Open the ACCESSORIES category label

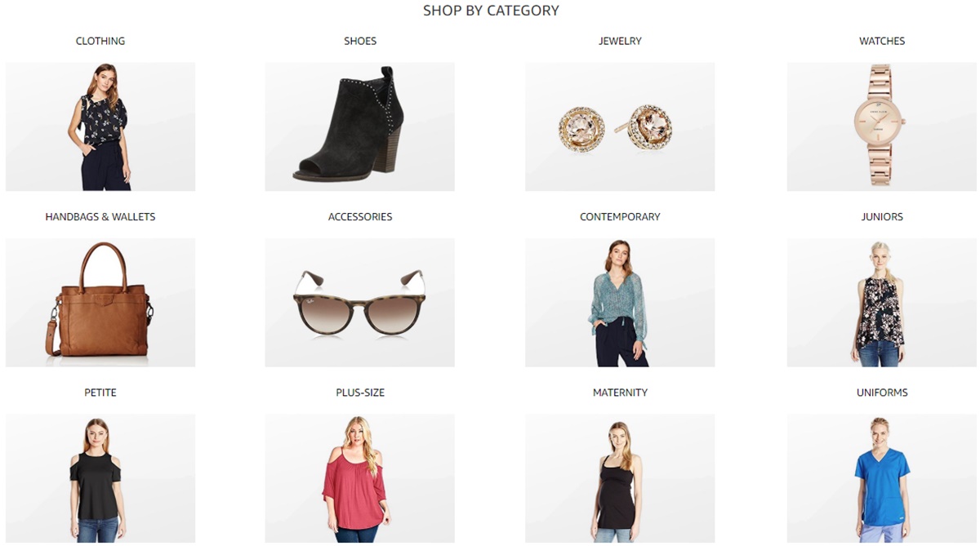tap(360, 217)
